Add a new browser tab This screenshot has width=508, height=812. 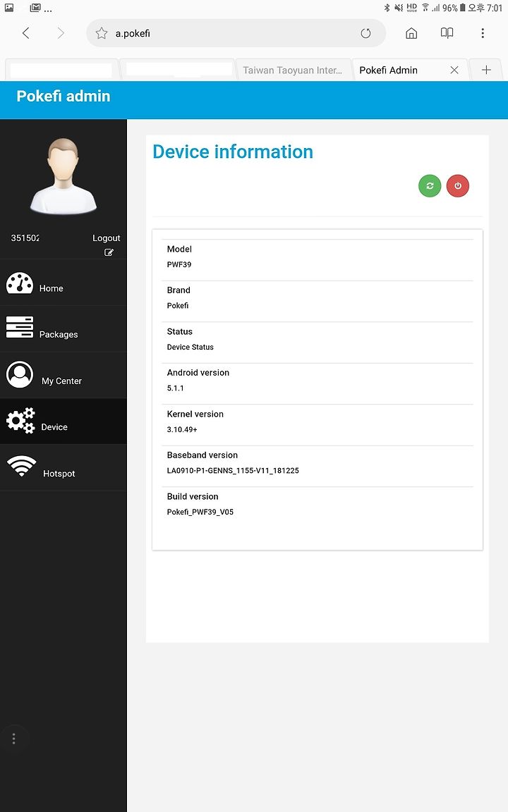pos(486,70)
